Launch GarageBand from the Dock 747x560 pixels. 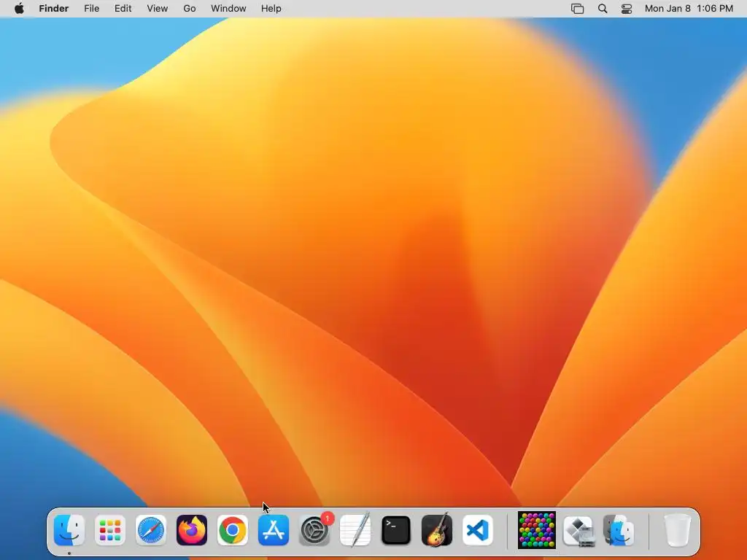pos(437,530)
